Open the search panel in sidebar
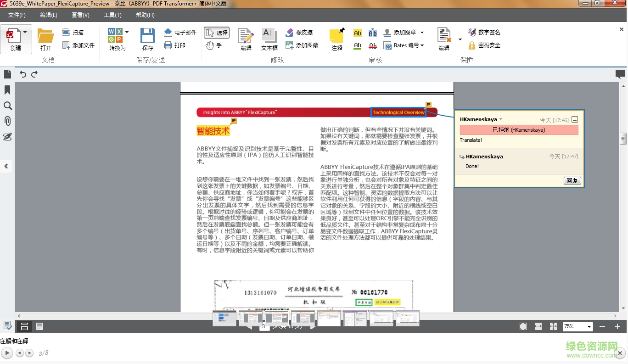Screen dimensions: 628x364 point(7,106)
